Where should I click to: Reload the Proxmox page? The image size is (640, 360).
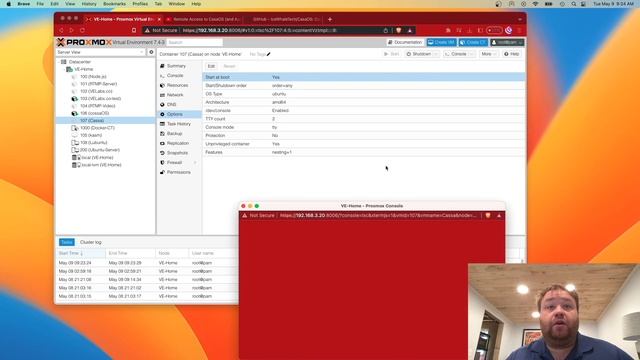tap(82, 30)
